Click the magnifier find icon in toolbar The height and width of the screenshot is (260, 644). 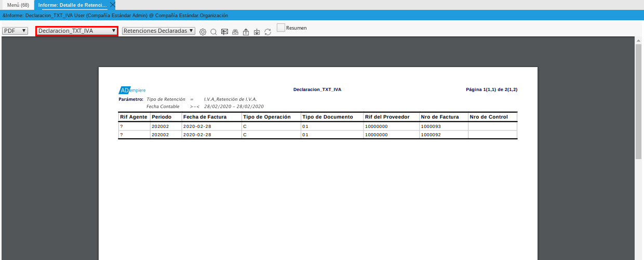pos(213,32)
